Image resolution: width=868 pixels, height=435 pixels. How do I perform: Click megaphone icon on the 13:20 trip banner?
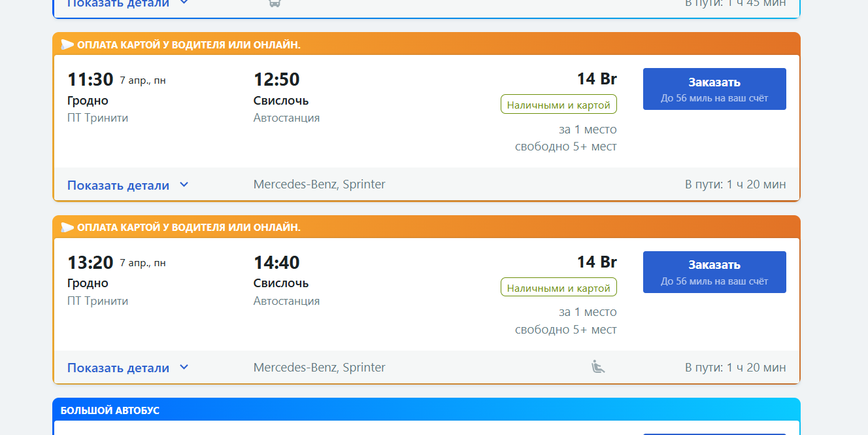[x=67, y=227]
